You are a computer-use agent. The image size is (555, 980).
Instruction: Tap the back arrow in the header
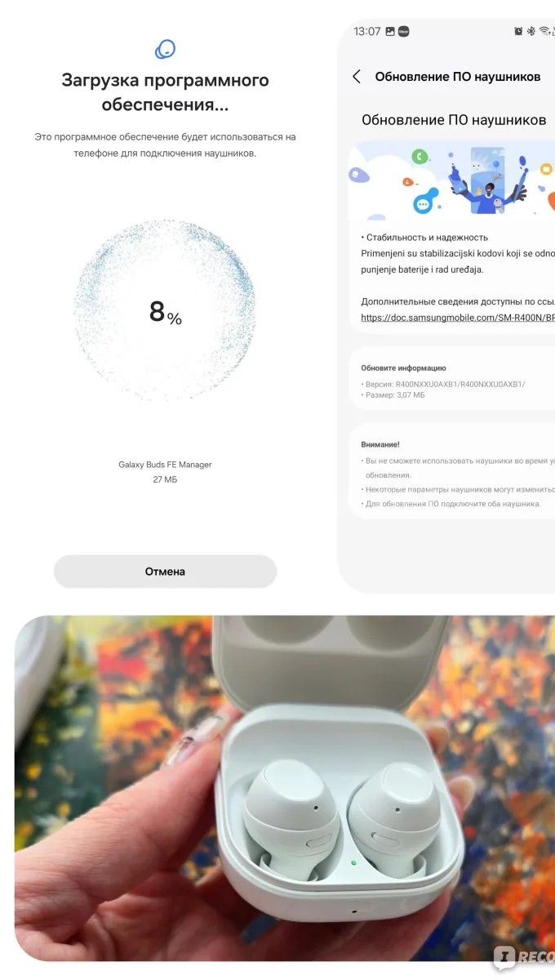pos(357,76)
